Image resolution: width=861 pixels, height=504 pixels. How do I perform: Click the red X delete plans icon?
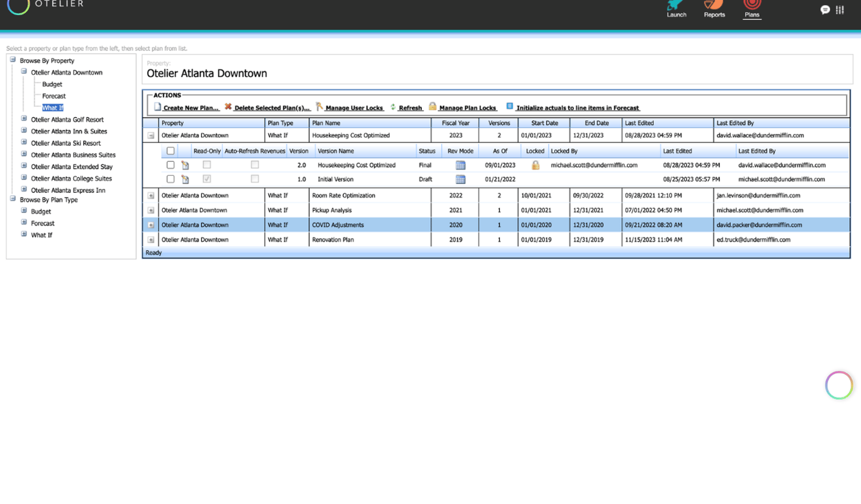point(228,107)
